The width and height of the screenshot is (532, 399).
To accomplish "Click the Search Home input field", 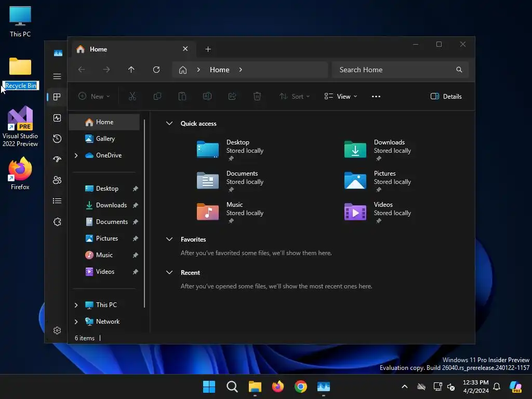I will coord(401,70).
